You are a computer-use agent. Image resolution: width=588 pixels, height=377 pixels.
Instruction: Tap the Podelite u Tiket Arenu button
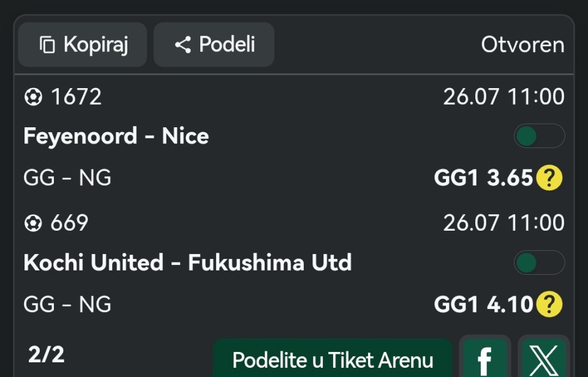333,359
